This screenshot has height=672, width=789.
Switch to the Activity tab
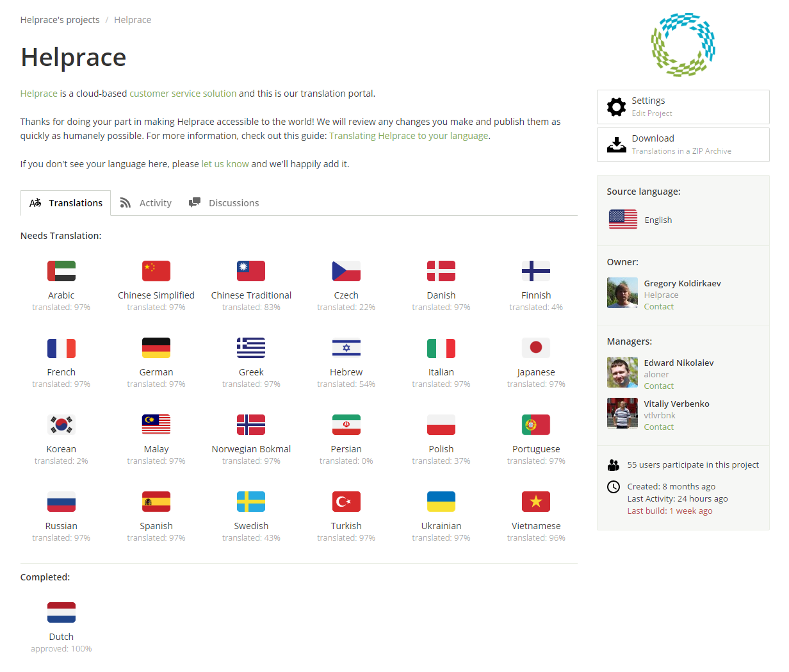147,203
